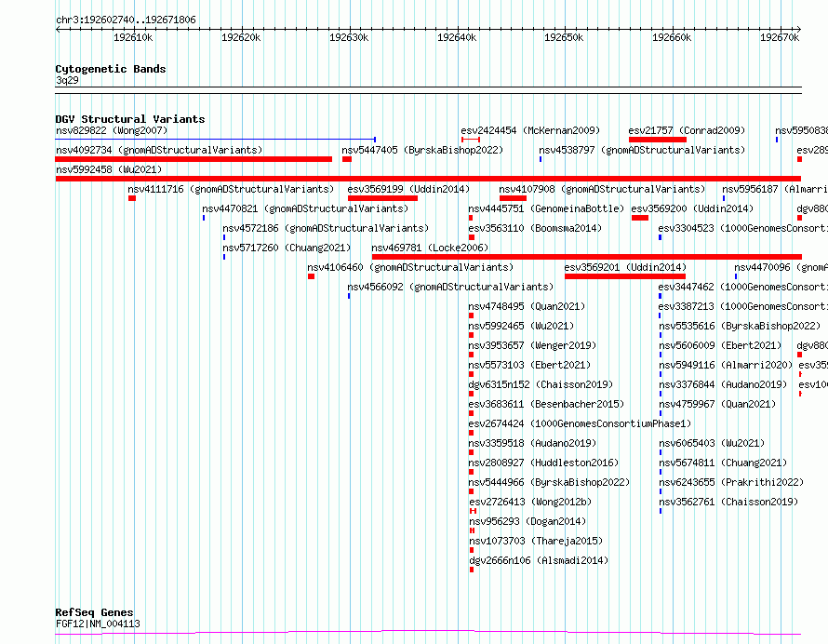Open nsv4759967 (Quan2021) variant
Screen dimensions: 828x644
click(717, 404)
